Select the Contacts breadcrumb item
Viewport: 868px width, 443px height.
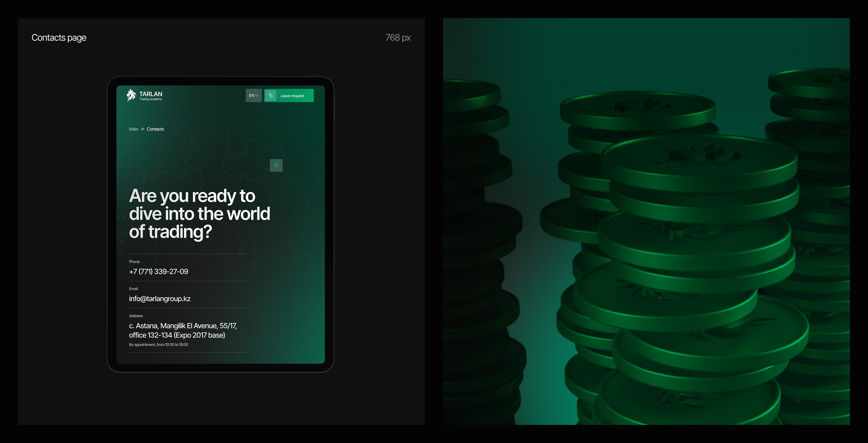click(155, 129)
